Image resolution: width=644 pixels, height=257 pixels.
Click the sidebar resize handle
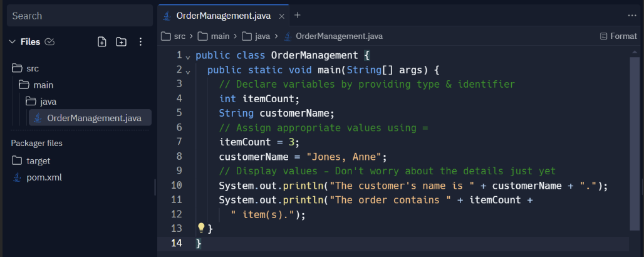(x=155, y=187)
